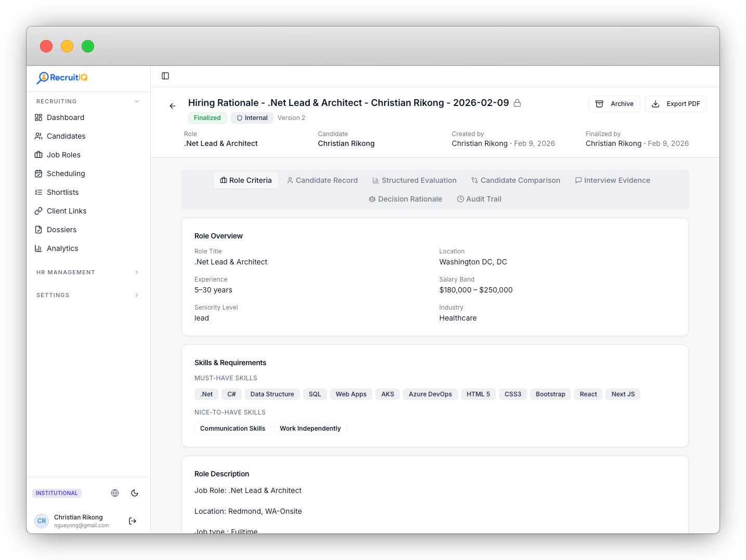This screenshot has height=560, width=746.
Task: Click the Communication Skills tag
Action: pos(232,429)
